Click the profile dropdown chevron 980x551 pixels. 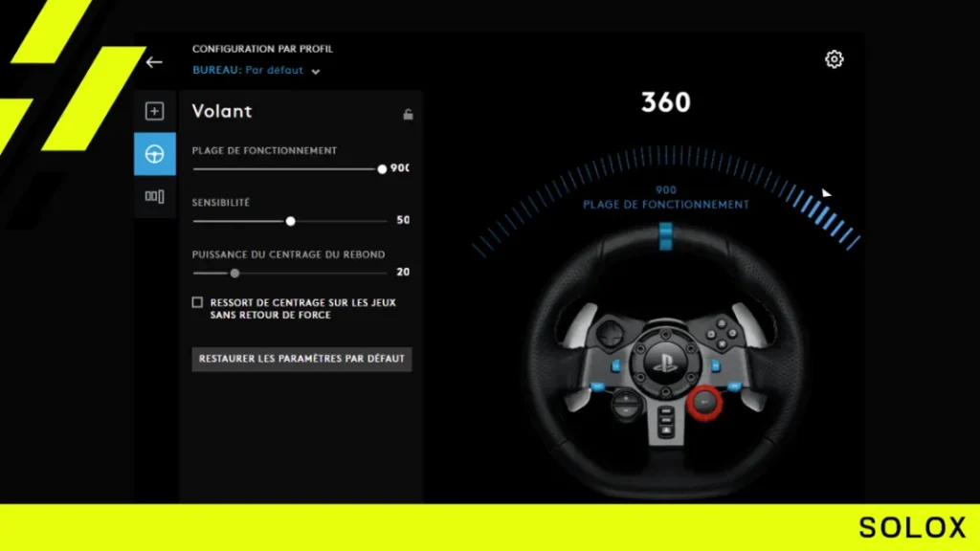click(316, 71)
